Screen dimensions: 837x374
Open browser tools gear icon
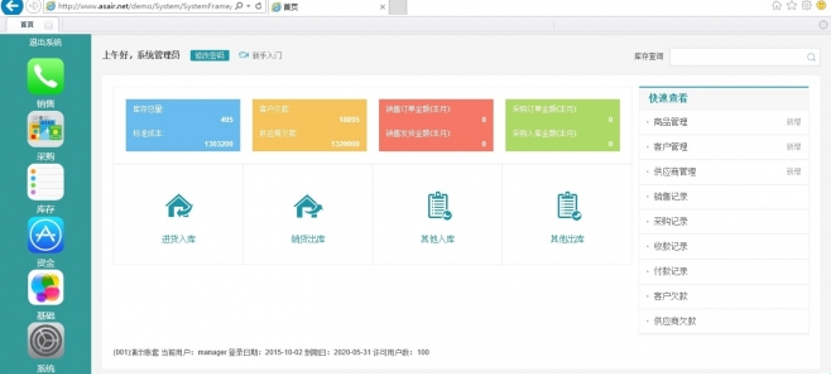pos(807,6)
